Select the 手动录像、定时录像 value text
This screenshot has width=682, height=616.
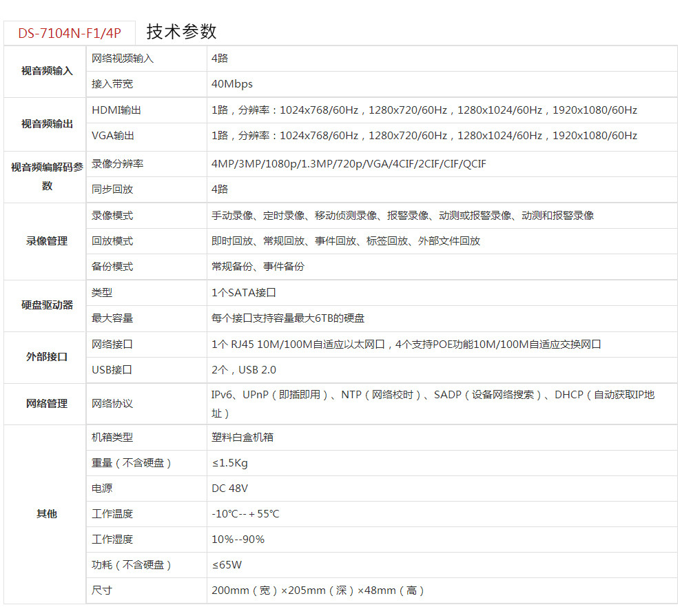tap(403, 216)
